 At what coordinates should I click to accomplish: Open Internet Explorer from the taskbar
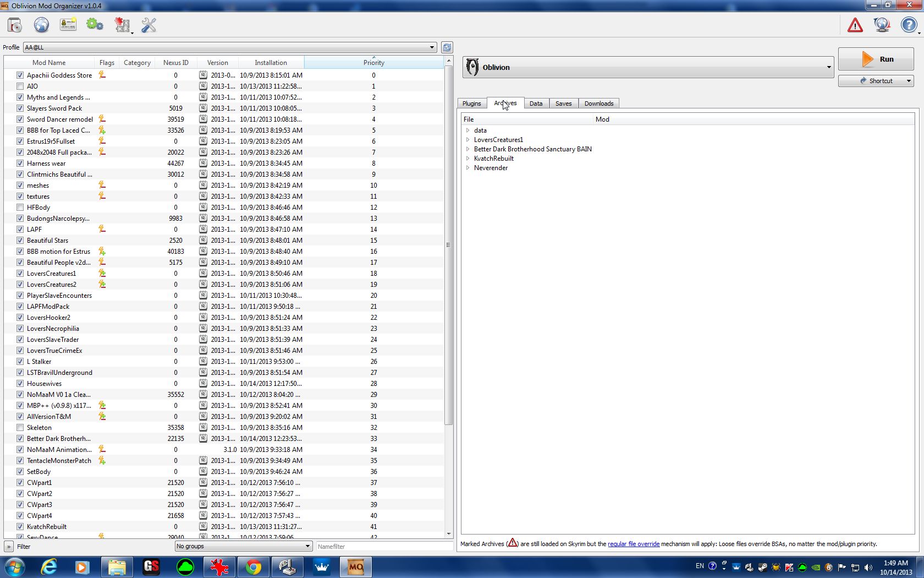[x=49, y=567]
